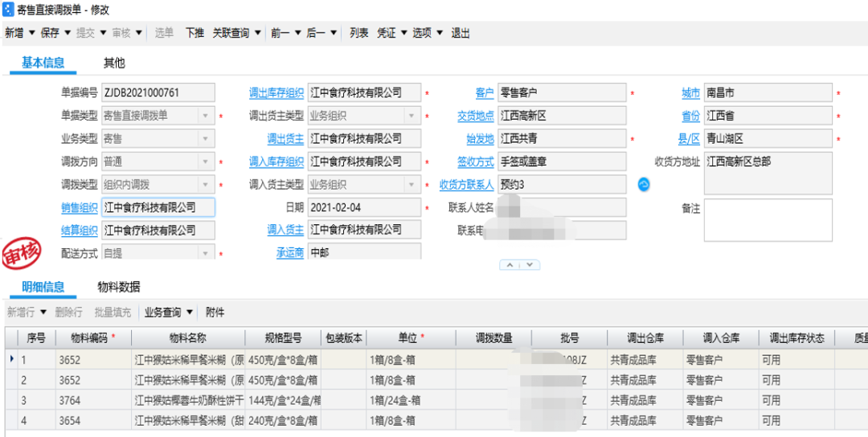Click the 新增 toolbar button

pyautogui.click(x=14, y=33)
